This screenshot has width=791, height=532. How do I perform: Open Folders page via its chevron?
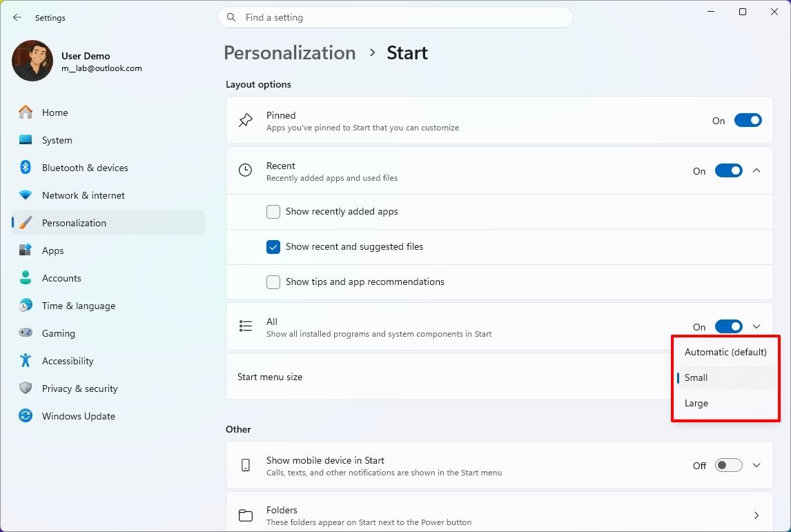[756, 515]
